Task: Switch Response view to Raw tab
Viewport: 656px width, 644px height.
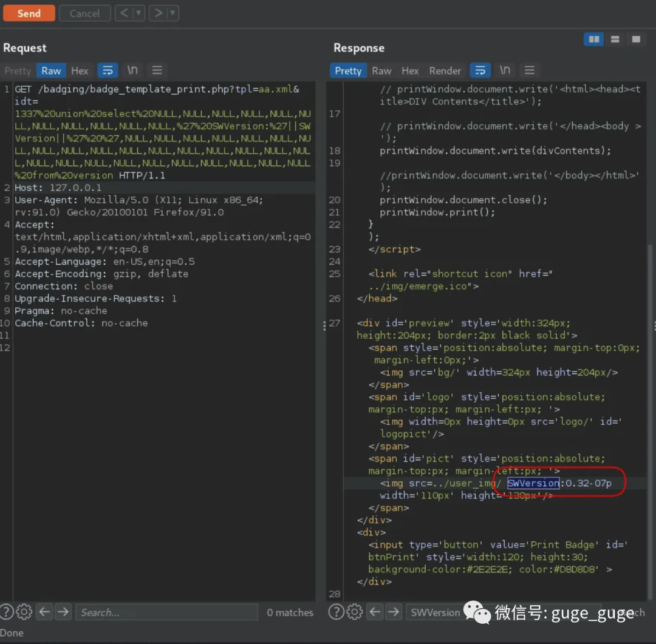Action: 381,70
